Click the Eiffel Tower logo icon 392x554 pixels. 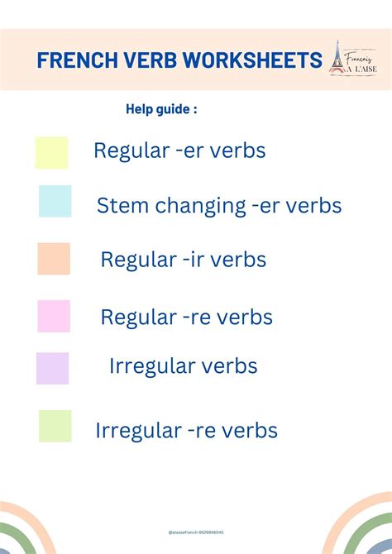(337, 58)
